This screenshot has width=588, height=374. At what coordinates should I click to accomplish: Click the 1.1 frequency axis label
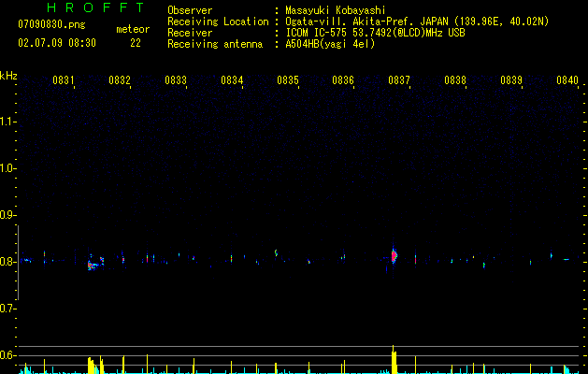click(x=7, y=122)
